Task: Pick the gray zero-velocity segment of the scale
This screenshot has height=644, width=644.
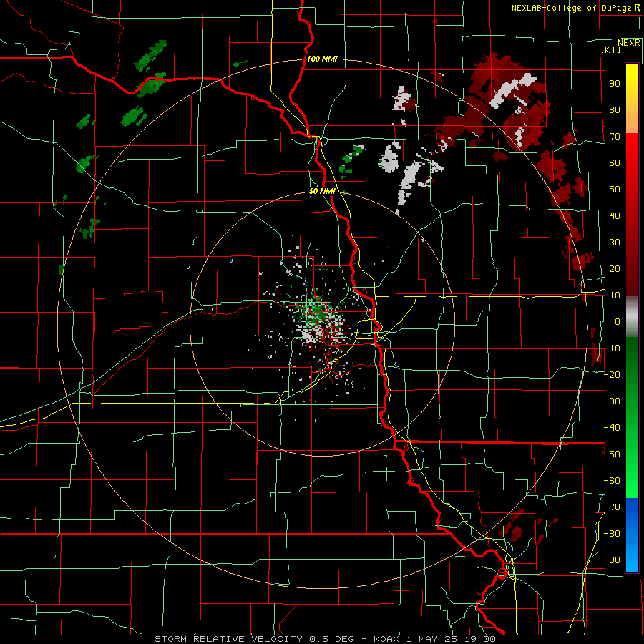Action: pyautogui.click(x=632, y=316)
